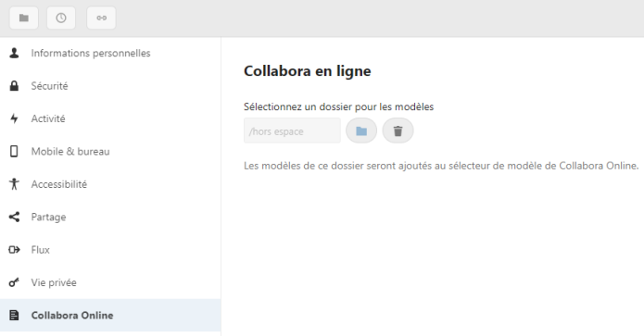Image resolution: width=644 pixels, height=336 pixels.
Task: Select Mobile & bureau in sidebar
Action: click(110, 152)
